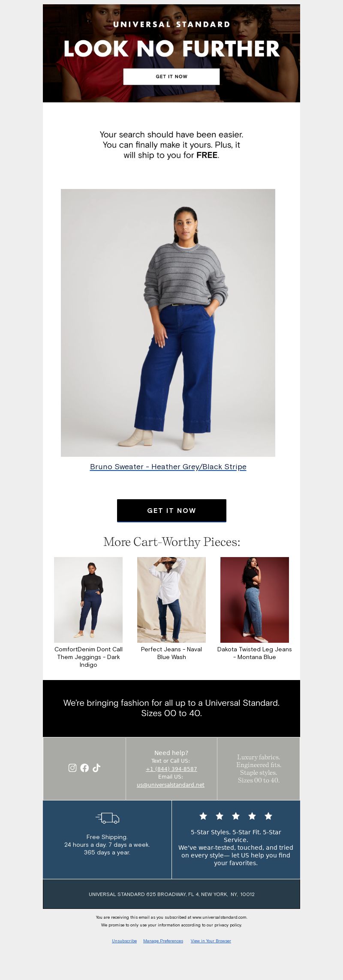Open Bruno Sweater model photo

click(x=168, y=323)
